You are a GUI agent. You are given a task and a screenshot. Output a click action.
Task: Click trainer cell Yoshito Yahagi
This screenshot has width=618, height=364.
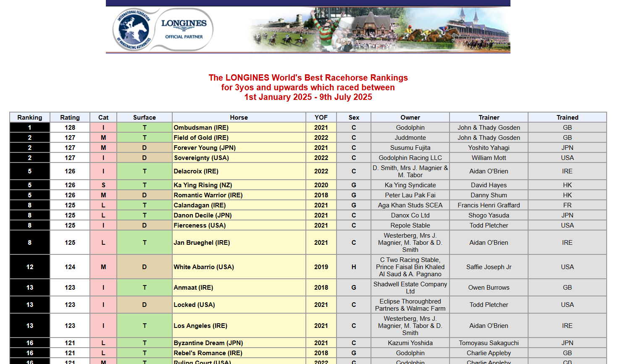[489, 148]
